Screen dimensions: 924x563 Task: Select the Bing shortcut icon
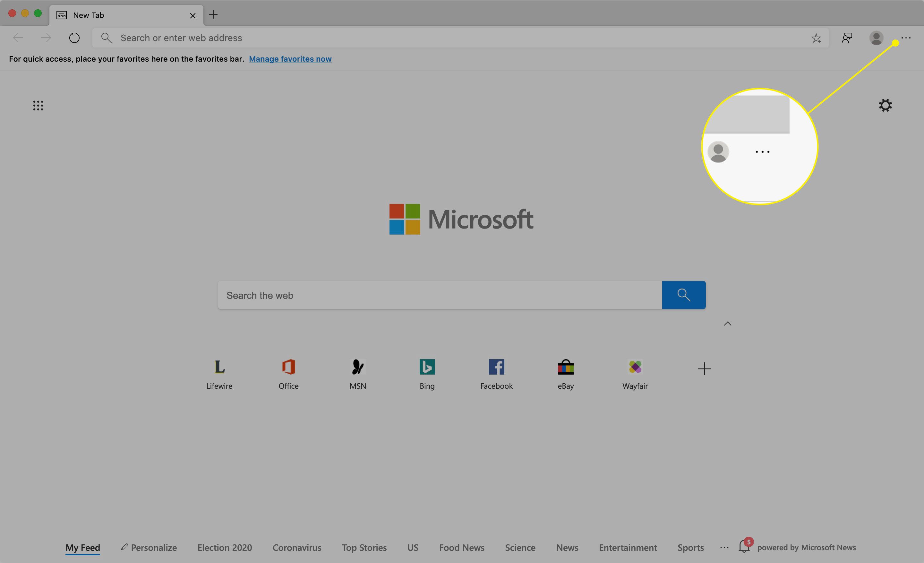(x=426, y=367)
